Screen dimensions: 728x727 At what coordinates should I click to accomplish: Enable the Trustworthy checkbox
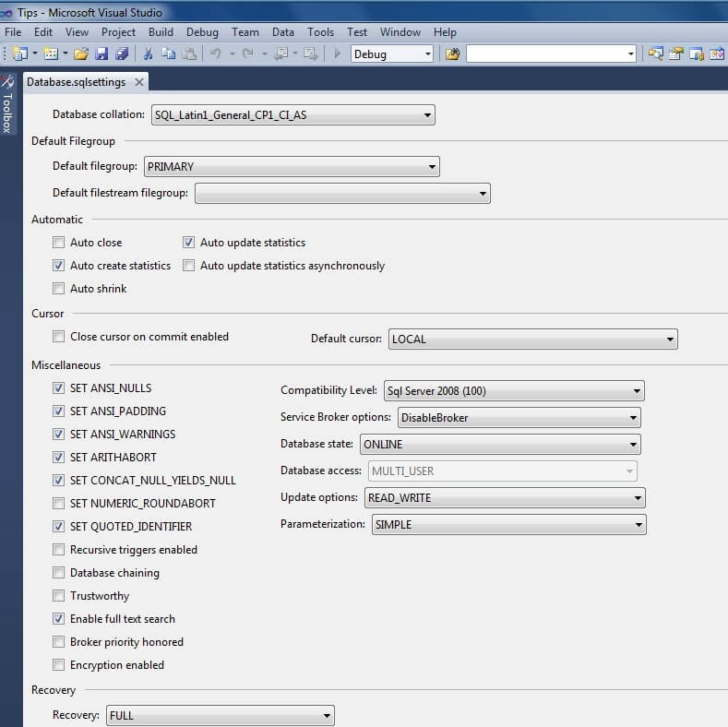pyautogui.click(x=58, y=596)
